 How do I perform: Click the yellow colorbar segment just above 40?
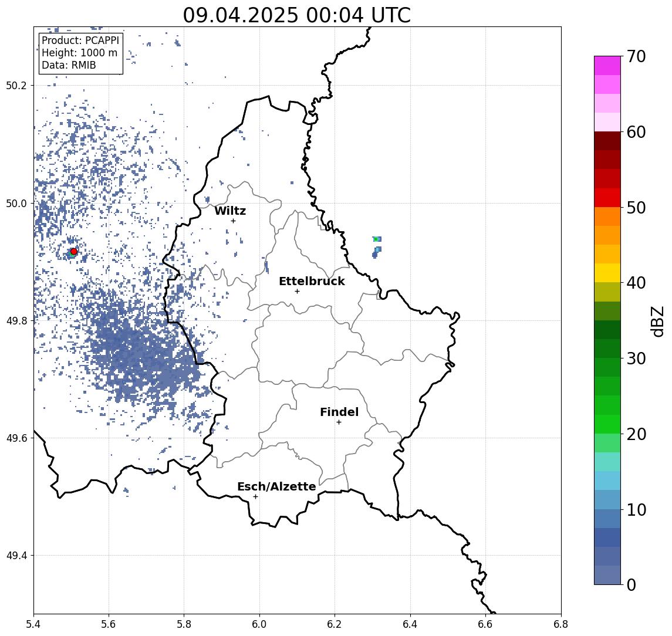point(607,273)
